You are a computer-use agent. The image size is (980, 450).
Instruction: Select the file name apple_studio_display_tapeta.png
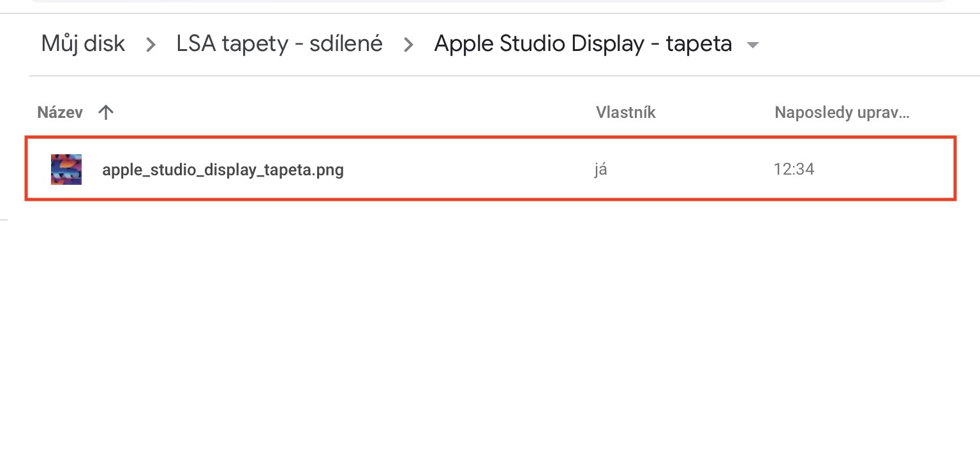[223, 170]
